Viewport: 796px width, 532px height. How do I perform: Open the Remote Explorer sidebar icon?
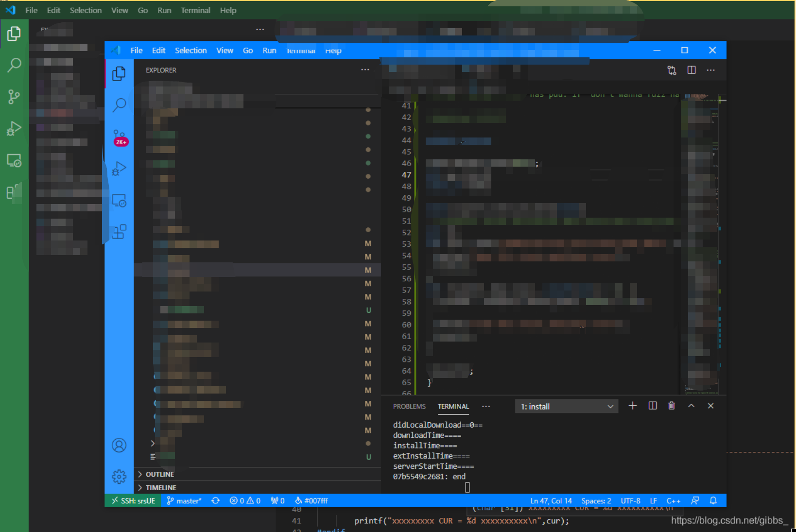(x=120, y=200)
